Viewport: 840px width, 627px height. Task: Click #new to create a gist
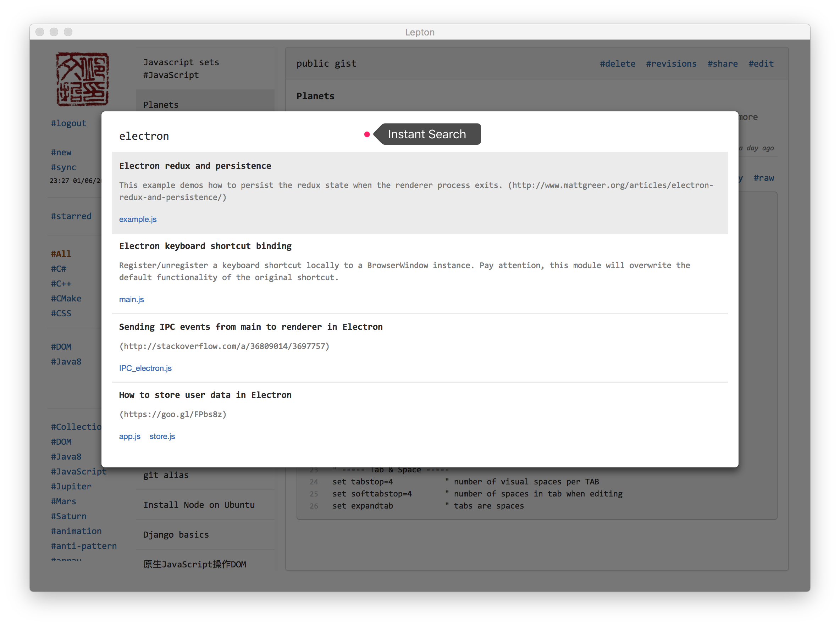61,152
